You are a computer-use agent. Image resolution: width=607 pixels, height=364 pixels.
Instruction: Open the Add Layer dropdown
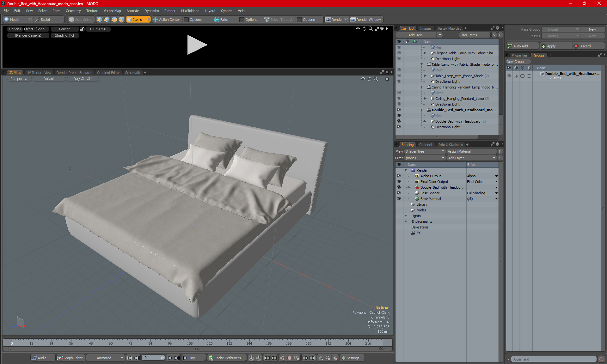(x=471, y=158)
